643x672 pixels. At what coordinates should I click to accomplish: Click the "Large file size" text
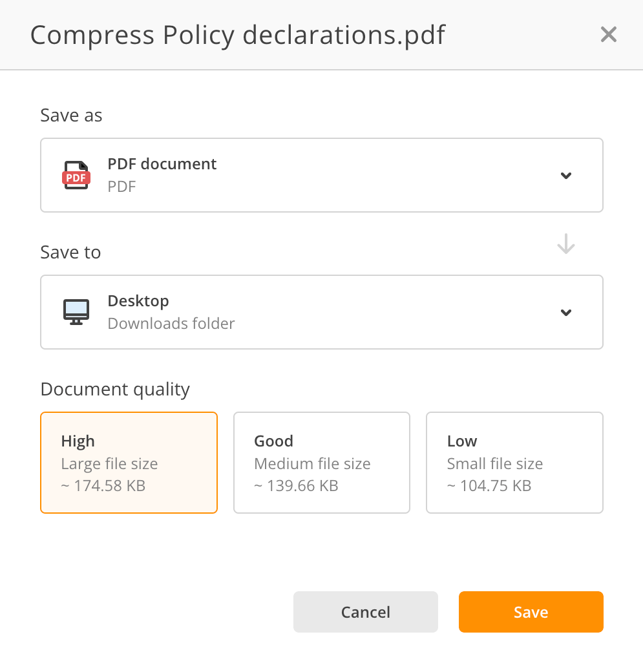(x=109, y=464)
